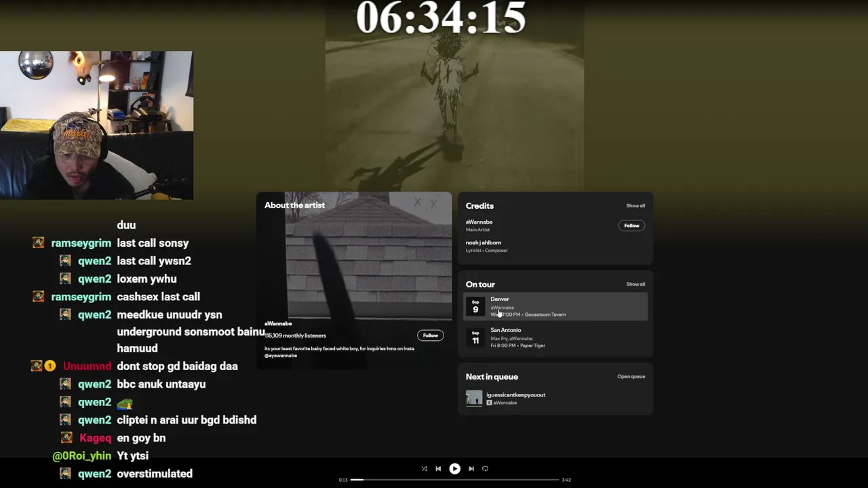Click the 0:13 elapsed time label

coord(343,480)
